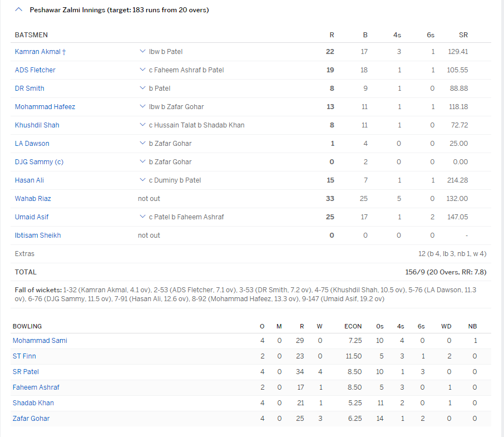Screen dimensions: 504x437
Task: Expand Mohammad Hafeez's dismissal chevron
Action: coord(142,107)
